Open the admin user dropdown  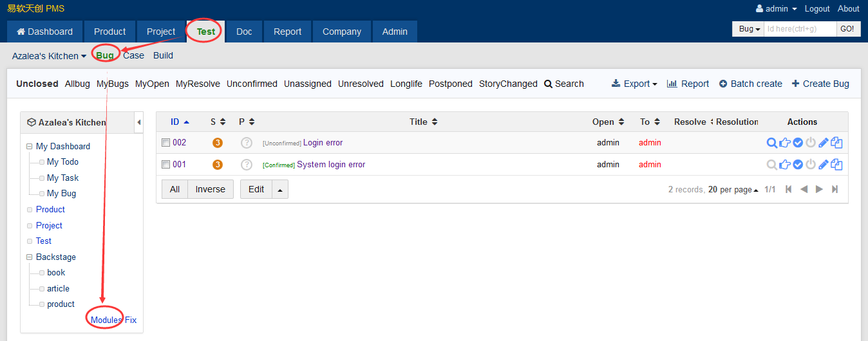coord(777,9)
